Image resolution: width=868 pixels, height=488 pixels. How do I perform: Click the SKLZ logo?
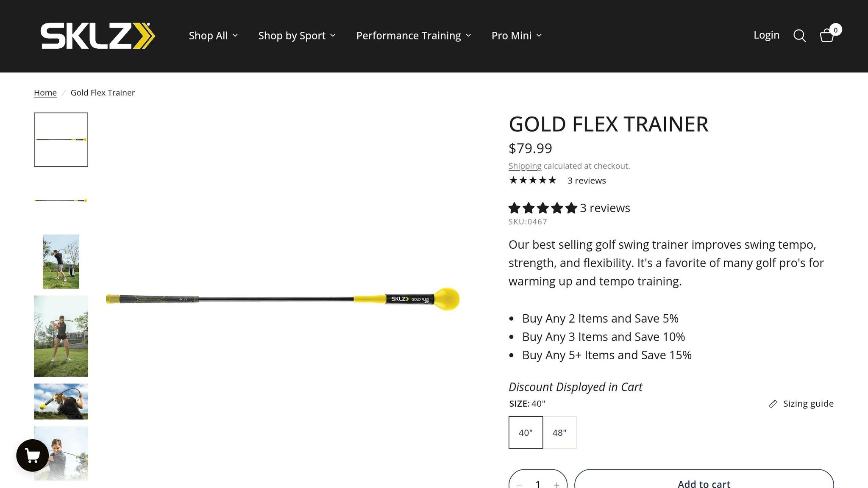[x=97, y=36]
